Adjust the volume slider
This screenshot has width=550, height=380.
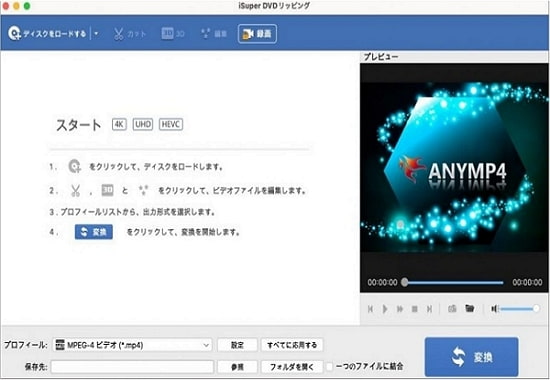(520, 309)
